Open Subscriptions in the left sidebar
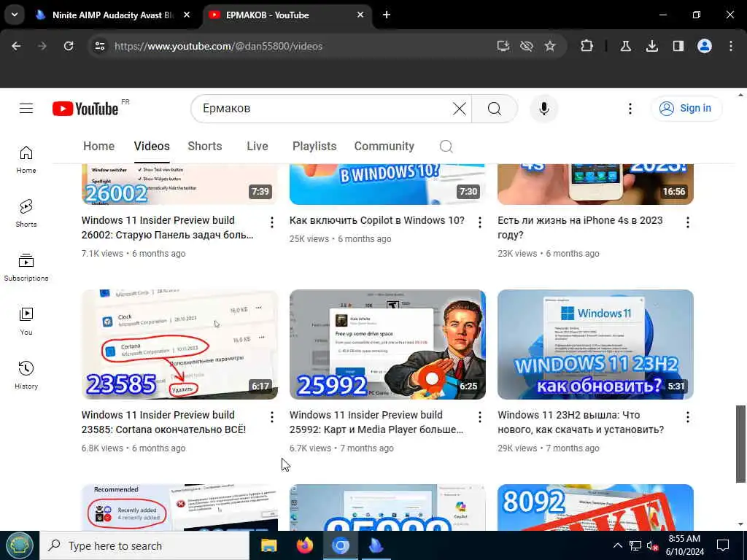747x560 pixels. (26, 267)
